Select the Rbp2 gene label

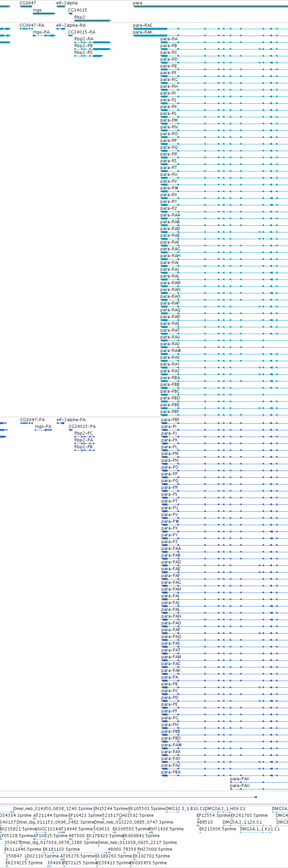coord(80,17)
